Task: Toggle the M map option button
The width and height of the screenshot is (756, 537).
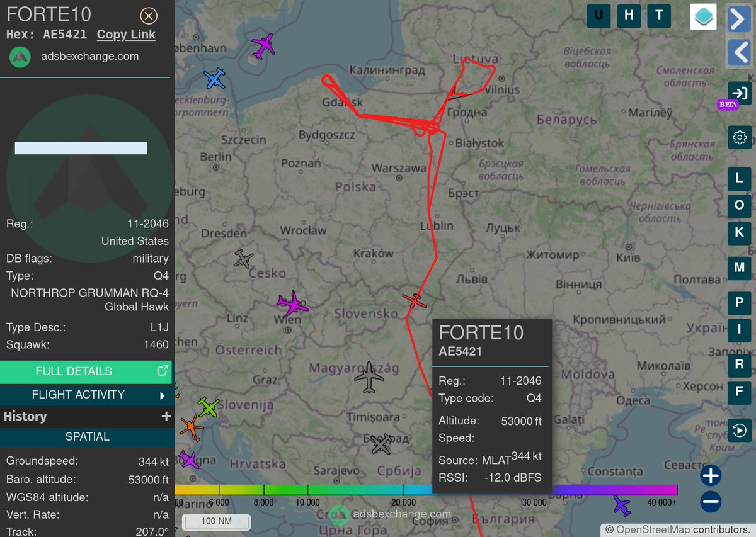Action: click(x=740, y=268)
